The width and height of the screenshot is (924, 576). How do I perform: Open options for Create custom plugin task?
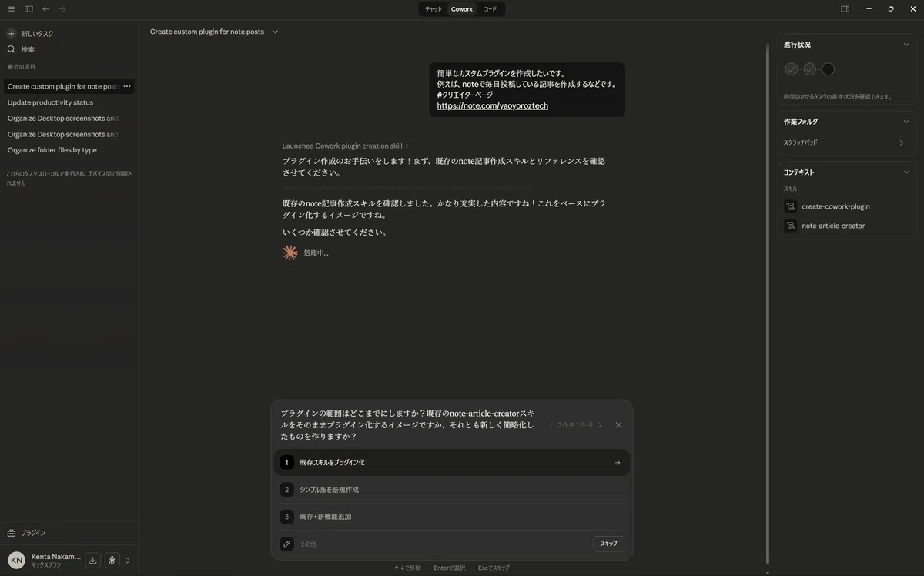click(127, 86)
